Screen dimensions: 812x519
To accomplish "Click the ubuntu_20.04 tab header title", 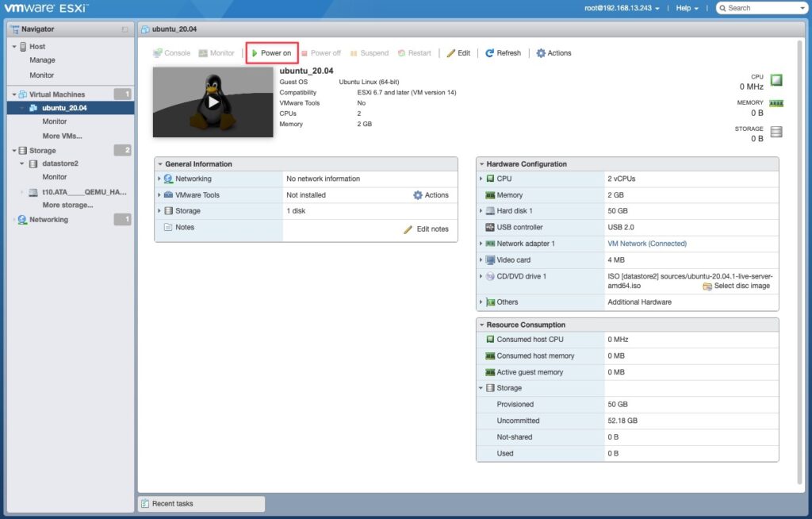I will (x=174, y=29).
